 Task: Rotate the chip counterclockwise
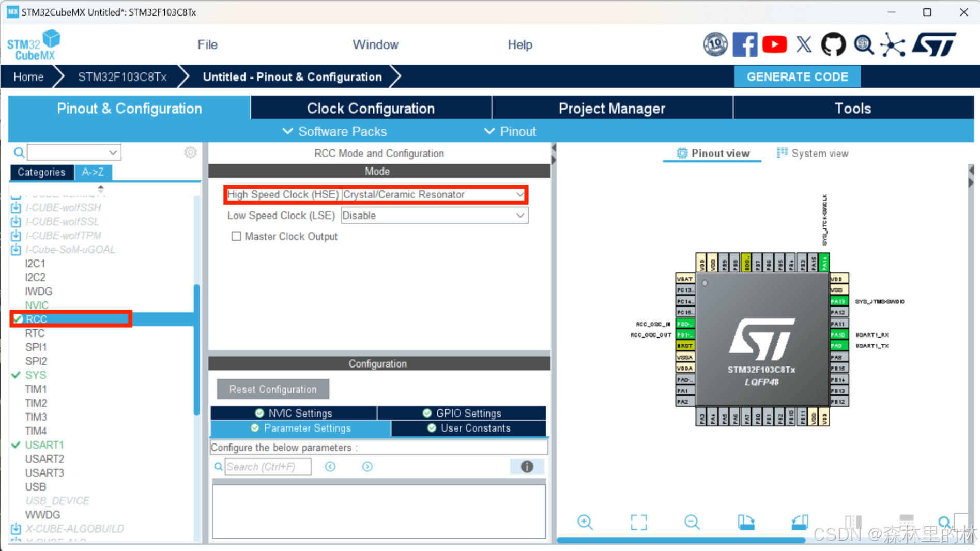(799, 522)
